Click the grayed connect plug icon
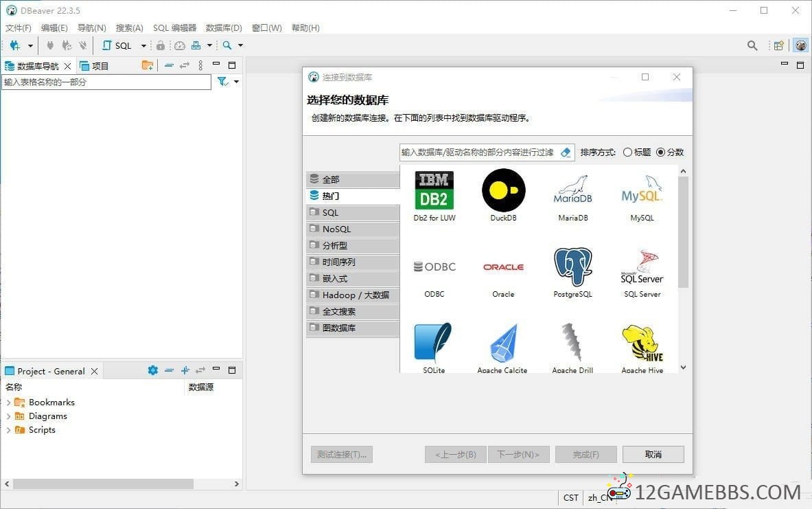This screenshot has height=509, width=812. [50, 45]
